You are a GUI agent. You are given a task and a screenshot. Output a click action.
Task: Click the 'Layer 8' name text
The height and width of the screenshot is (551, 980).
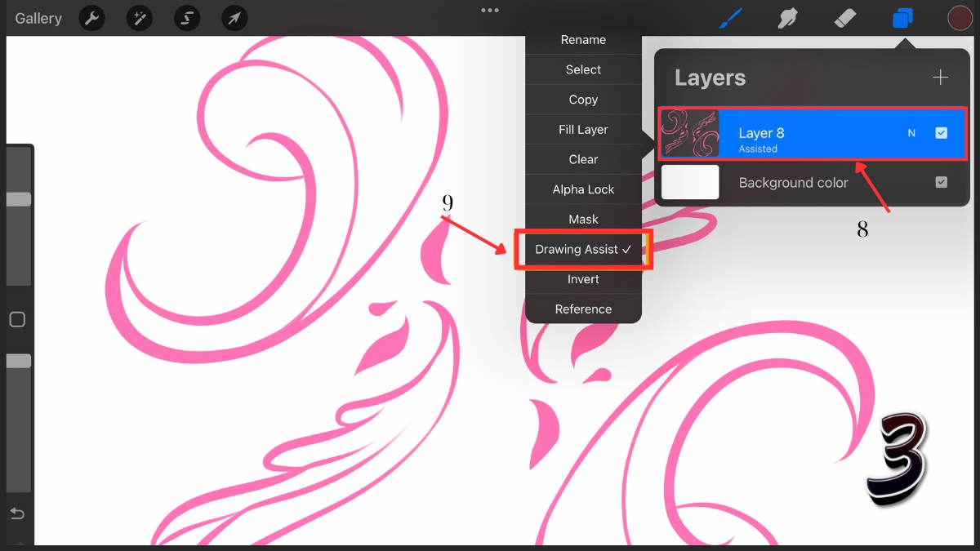point(761,133)
